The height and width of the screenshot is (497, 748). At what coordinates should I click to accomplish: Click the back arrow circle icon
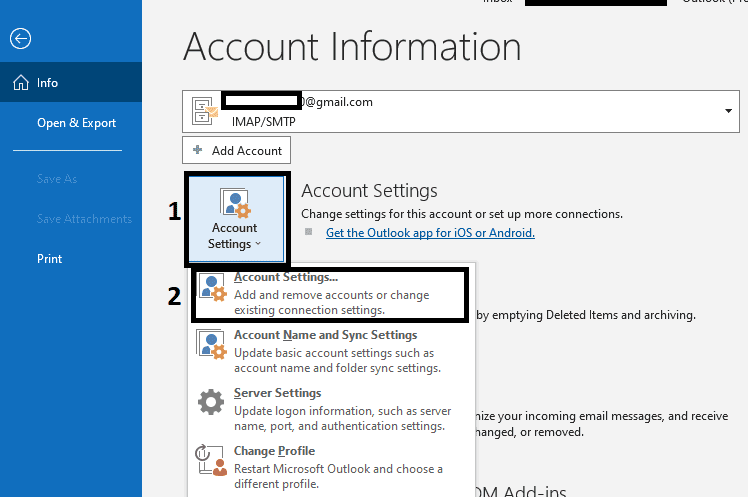pyautogui.click(x=20, y=39)
